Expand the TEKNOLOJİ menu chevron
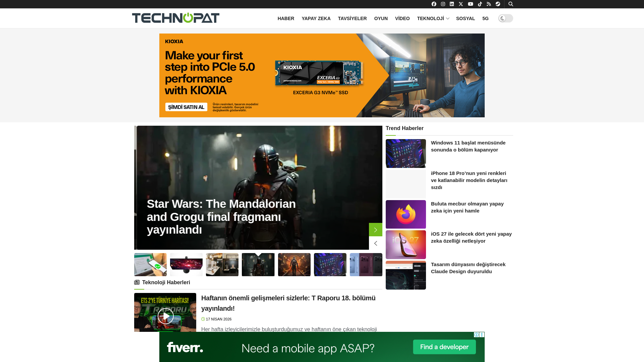Image resolution: width=644 pixels, height=362 pixels. (447, 19)
